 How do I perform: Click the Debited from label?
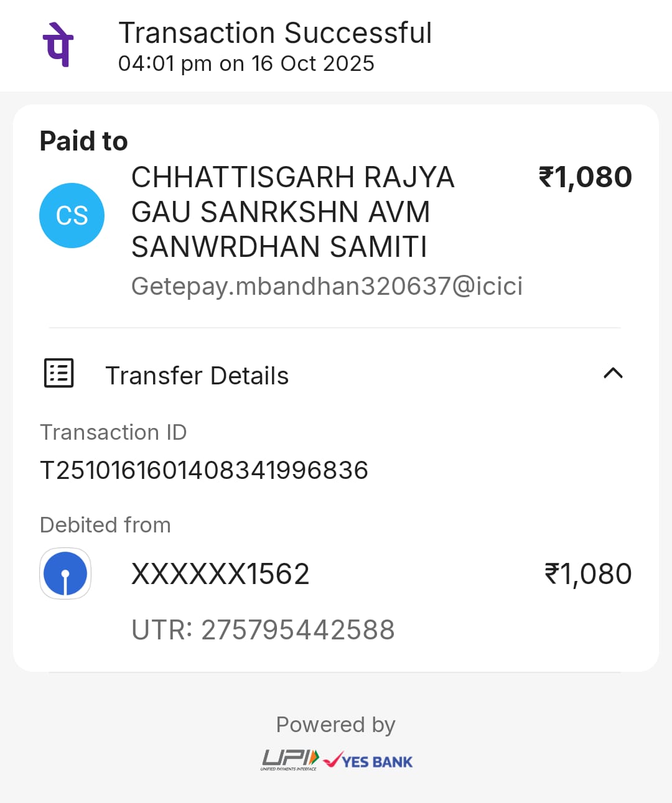click(x=105, y=525)
